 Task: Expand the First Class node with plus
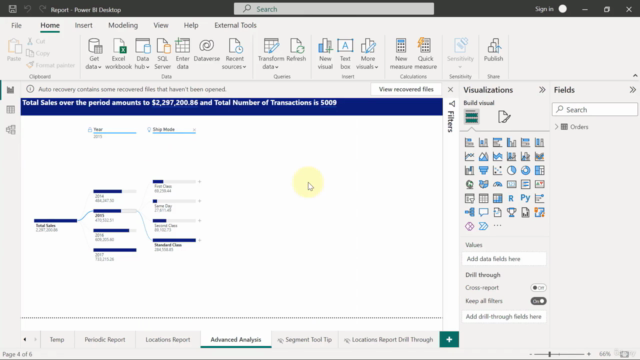200,182
